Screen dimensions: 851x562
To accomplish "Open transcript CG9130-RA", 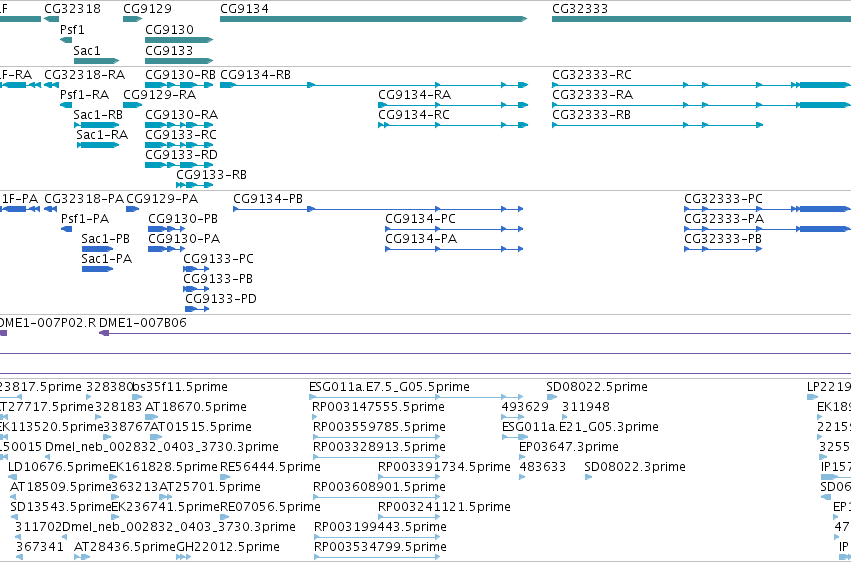I will pyautogui.click(x=179, y=125).
